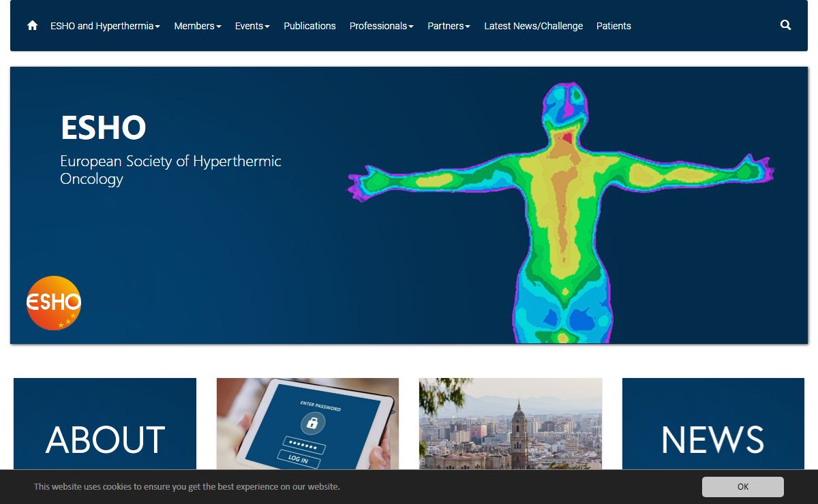
Task: Click the thermal body image in banner
Action: [560, 212]
